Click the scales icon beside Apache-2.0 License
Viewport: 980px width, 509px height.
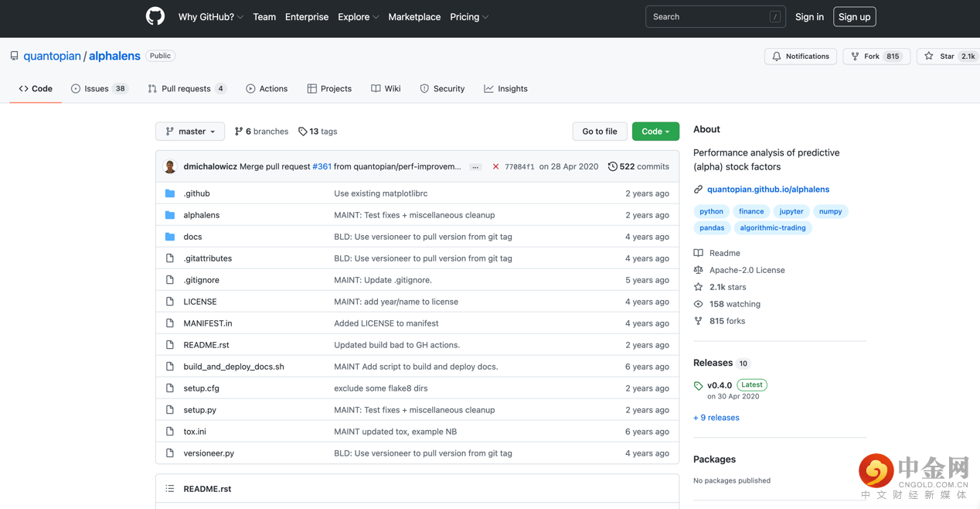click(x=698, y=270)
